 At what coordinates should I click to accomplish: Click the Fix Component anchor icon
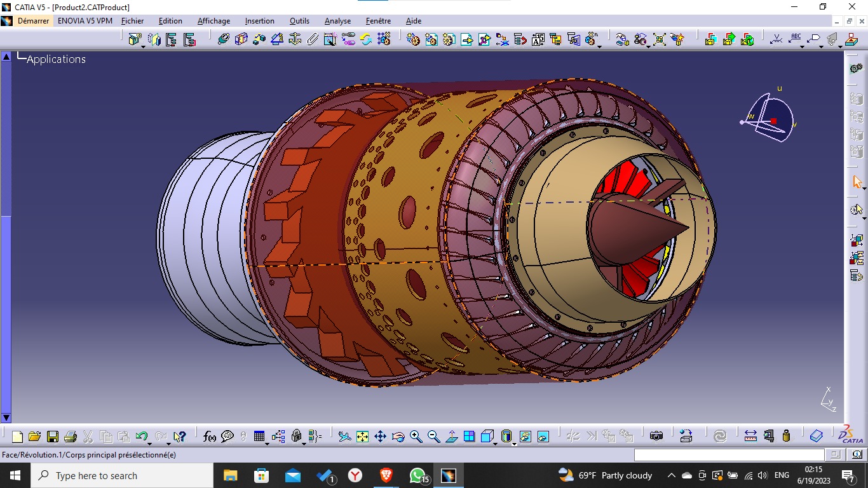tap(295, 39)
